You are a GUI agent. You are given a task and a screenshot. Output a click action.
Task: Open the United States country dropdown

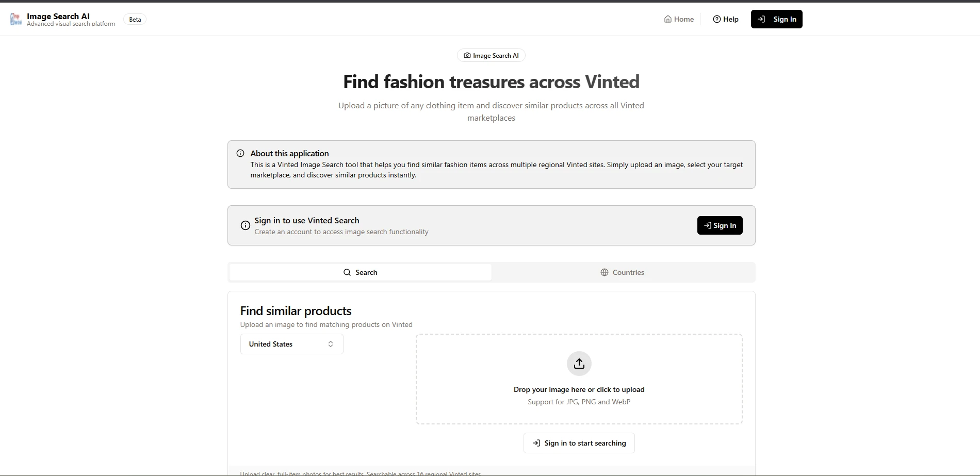[x=291, y=344]
